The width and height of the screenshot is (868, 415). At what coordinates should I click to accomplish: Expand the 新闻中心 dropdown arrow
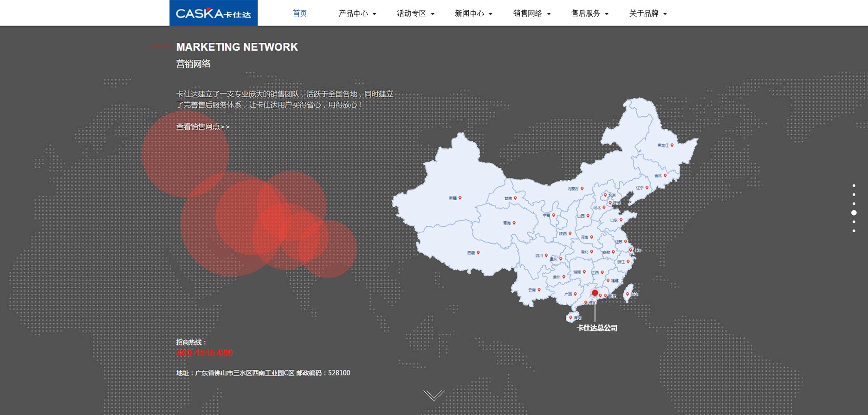[491, 14]
